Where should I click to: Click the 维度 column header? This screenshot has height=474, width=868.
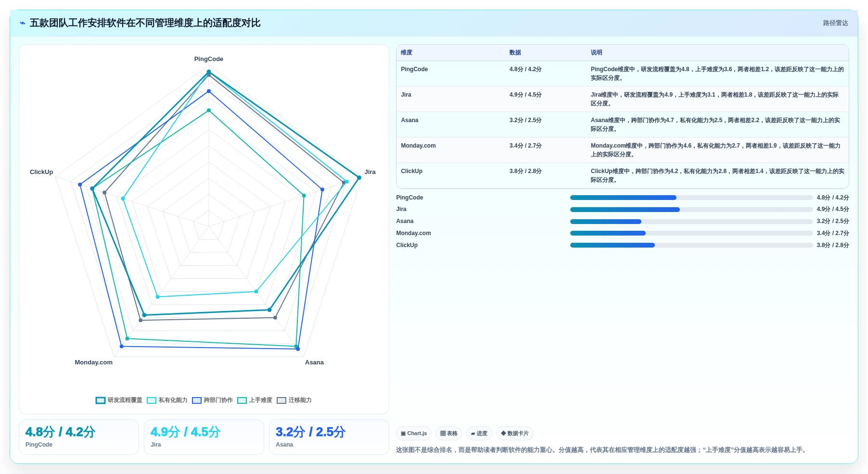pos(407,52)
